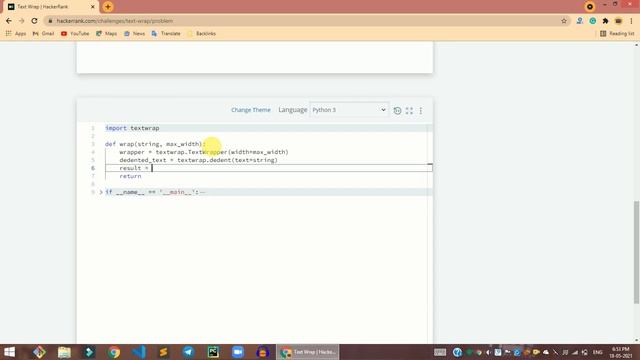Click the page vertical scrollbar thumb
The width and height of the screenshot is (640, 360).
(x=636, y=252)
